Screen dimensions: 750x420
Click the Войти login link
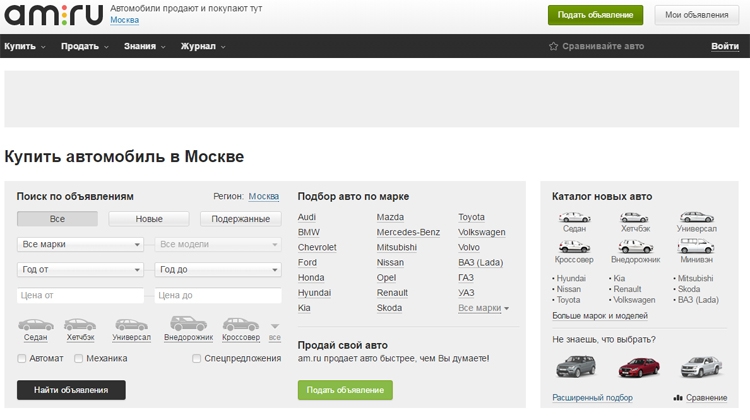pyautogui.click(x=725, y=46)
